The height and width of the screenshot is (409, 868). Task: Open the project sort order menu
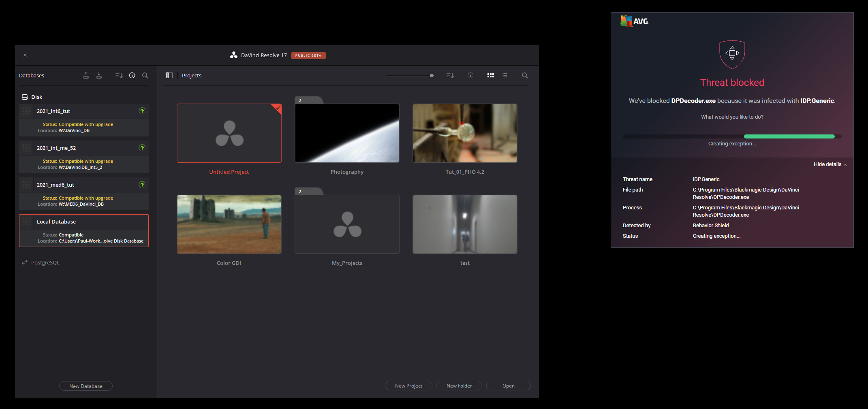(450, 75)
